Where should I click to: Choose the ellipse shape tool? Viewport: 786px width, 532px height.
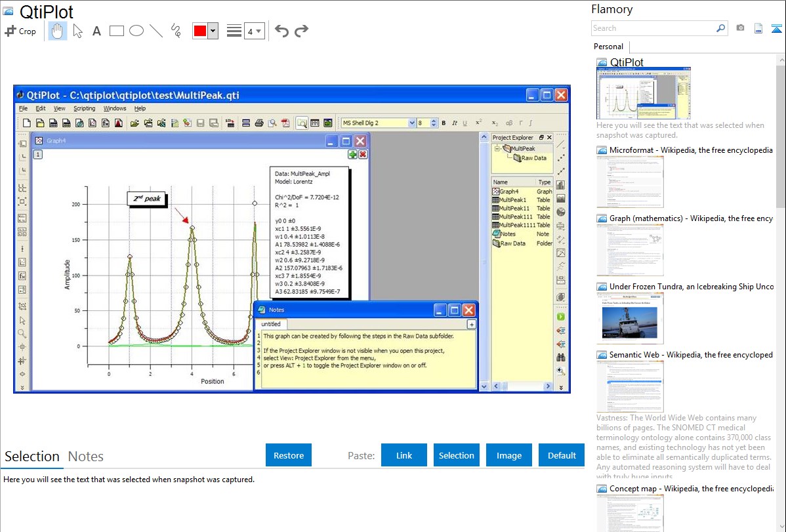[136, 31]
